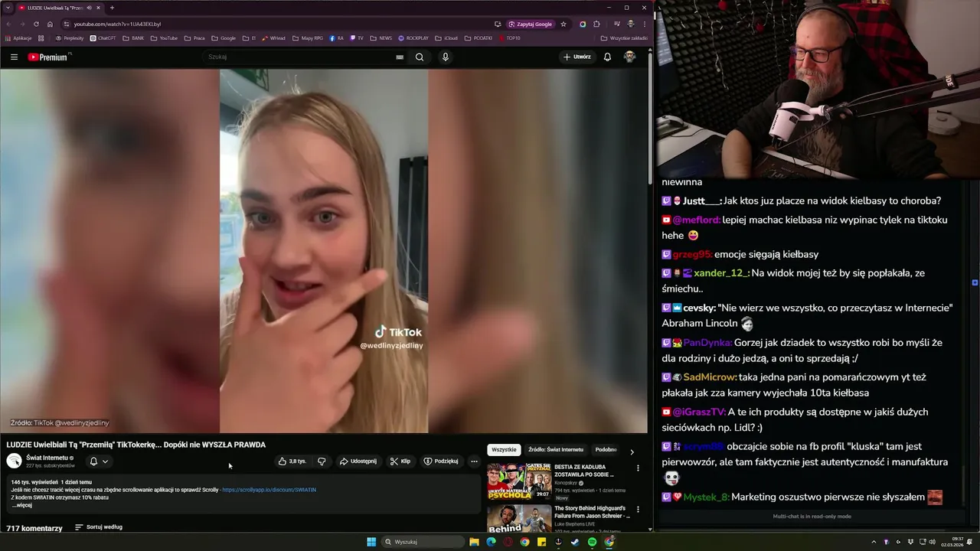Screen dimensions: 980x551
Task: Open Microsoft Edge from taskbar
Action: [x=491, y=542]
